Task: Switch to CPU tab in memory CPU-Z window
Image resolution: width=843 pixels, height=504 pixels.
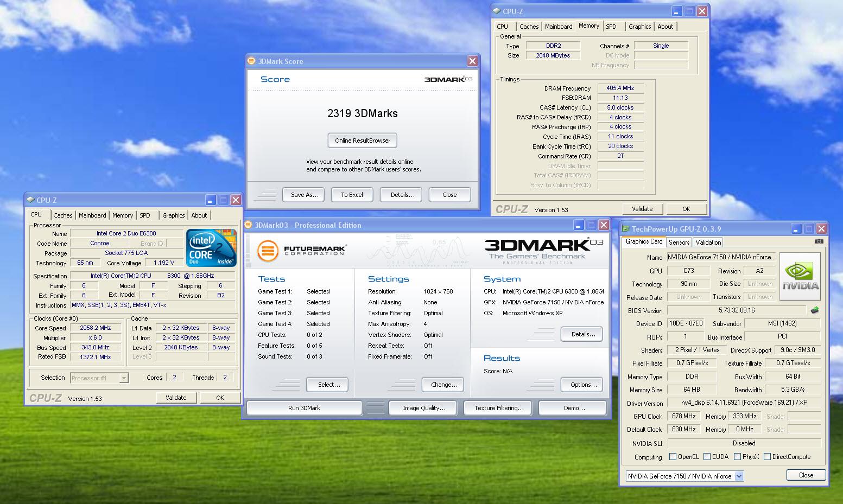Action: click(503, 27)
